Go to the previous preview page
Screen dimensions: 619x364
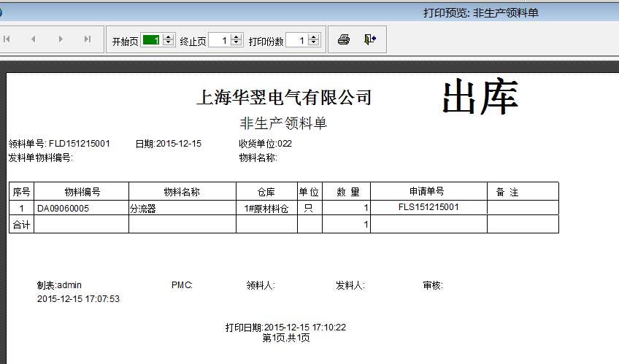(33, 39)
